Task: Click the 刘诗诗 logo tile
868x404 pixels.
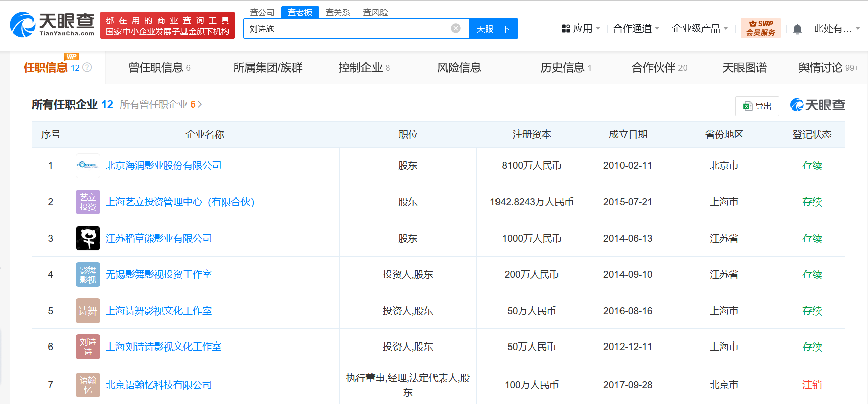Action: [x=88, y=347]
